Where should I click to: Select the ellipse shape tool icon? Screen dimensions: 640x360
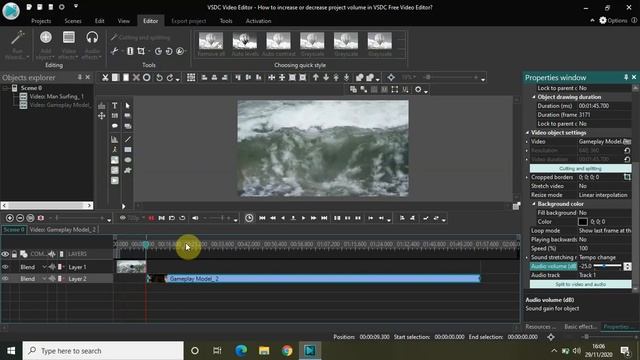(x=128, y=160)
